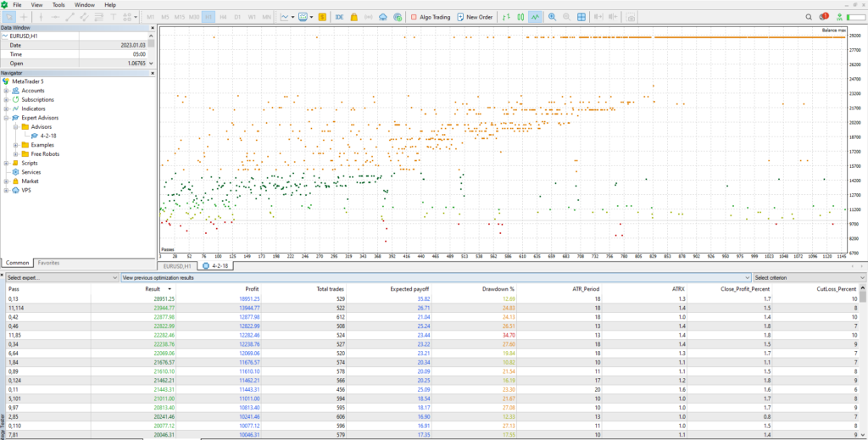Switch to line chart display
The image size is (868, 440).
click(x=536, y=16)
